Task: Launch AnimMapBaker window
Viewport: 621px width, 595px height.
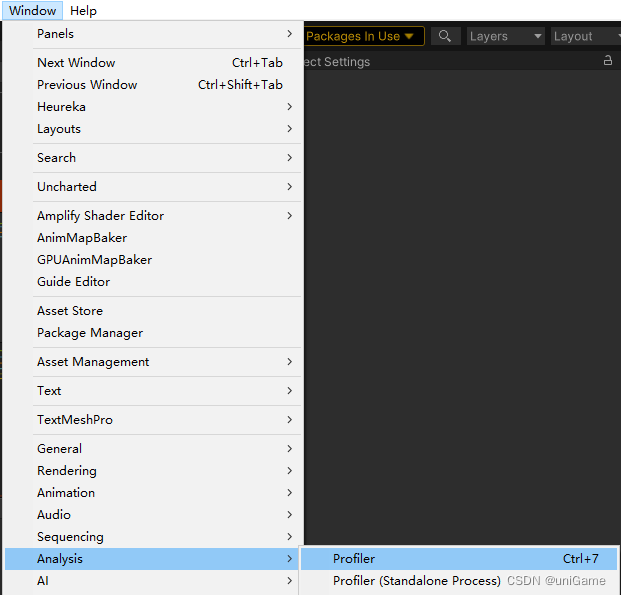Action: pyautogui.click(x=152, y=238)
